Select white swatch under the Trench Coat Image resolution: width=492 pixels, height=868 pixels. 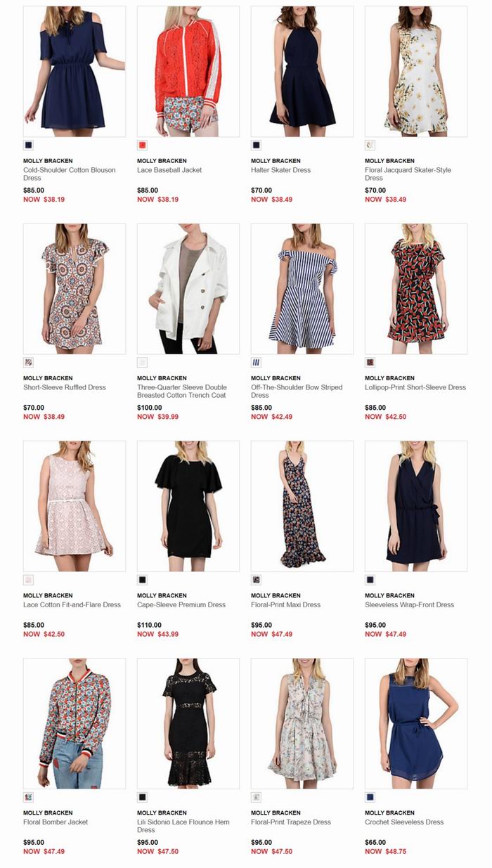tap(142, 362)
